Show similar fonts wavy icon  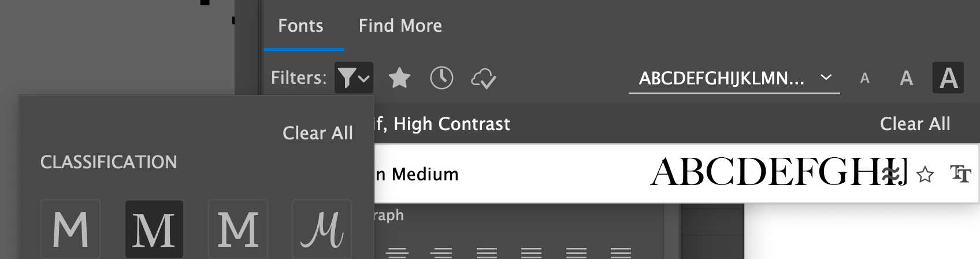(893, 174)
